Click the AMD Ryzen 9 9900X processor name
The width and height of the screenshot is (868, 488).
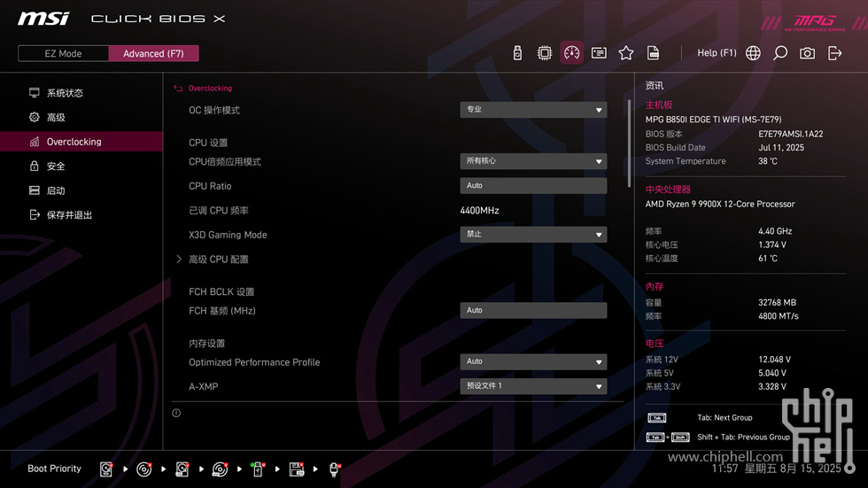(719, 205)
